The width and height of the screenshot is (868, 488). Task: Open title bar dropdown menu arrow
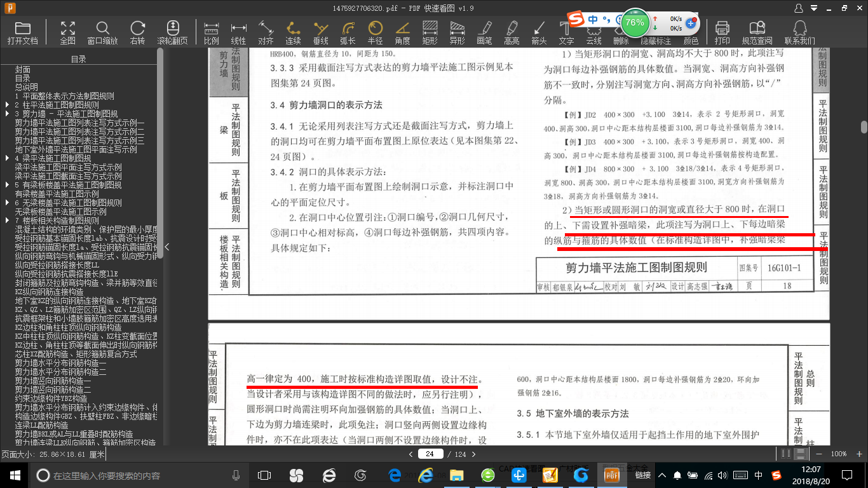click(x=814, y=8)
